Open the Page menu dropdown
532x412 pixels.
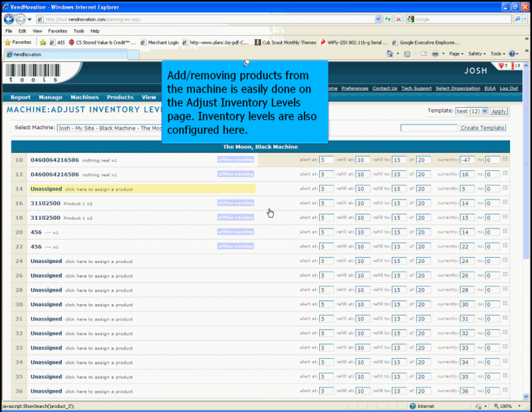pos(456,54)
